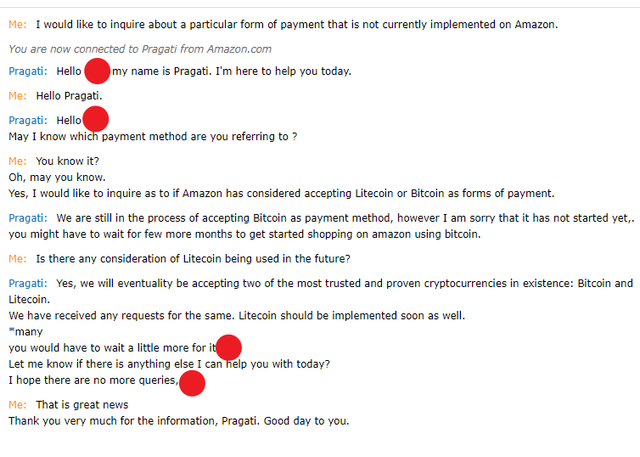
Task: Click the "Pragati:" label before "Yes, we will eventuality"
Action: [28, 283]
